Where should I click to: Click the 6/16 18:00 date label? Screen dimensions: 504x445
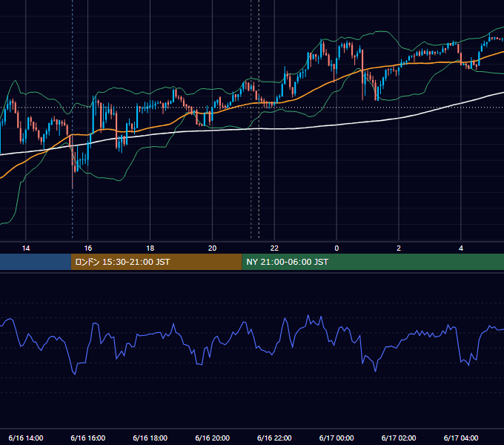tap(150, 438)
